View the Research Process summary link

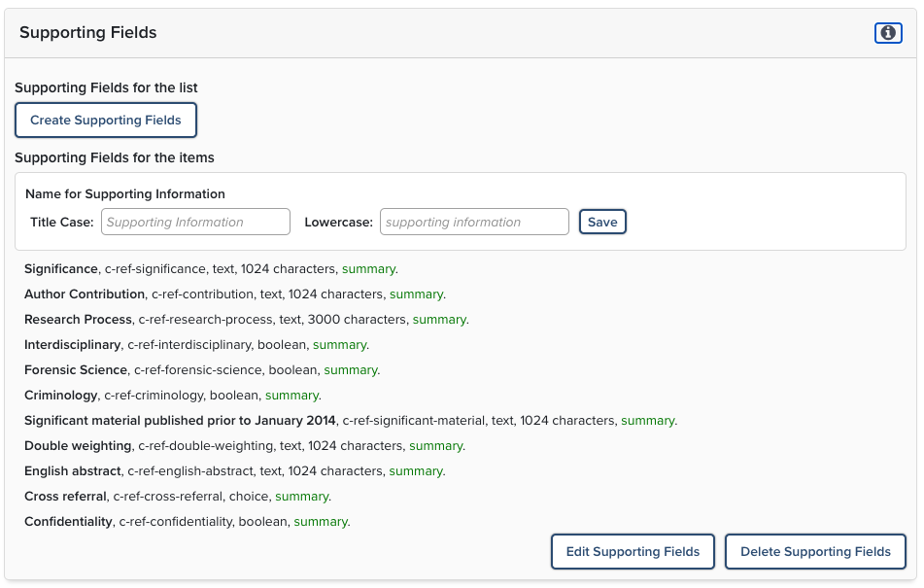(x=439, y=320)
